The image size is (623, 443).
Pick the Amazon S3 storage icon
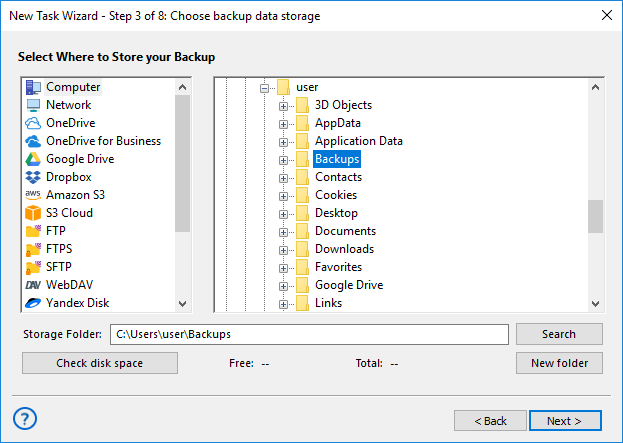click(33, 195)
